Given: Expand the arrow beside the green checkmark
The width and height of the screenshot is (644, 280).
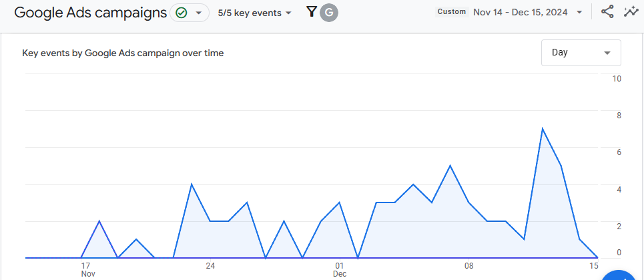Looking at the screenshot, I should [x=198, y=13].
